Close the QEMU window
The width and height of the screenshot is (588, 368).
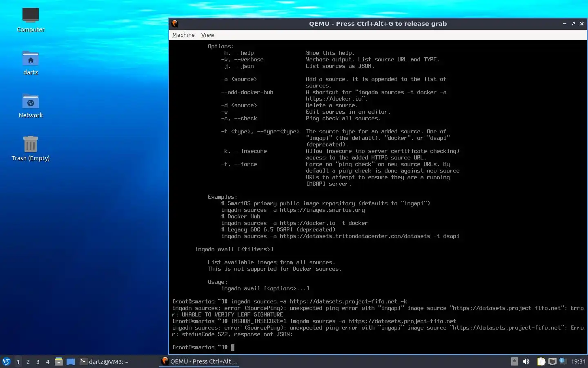coord(582,24)
